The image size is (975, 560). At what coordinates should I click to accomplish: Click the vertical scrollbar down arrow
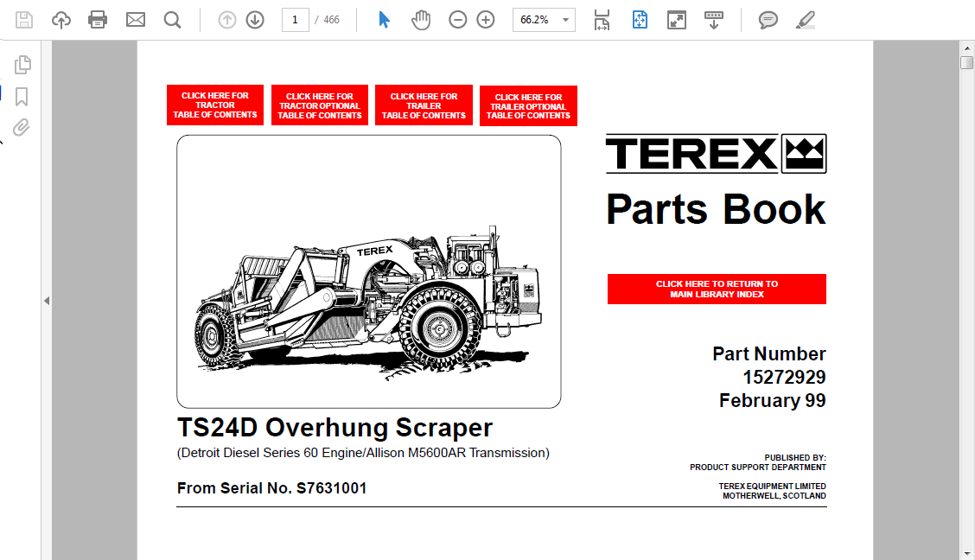[x=967, y=553]
